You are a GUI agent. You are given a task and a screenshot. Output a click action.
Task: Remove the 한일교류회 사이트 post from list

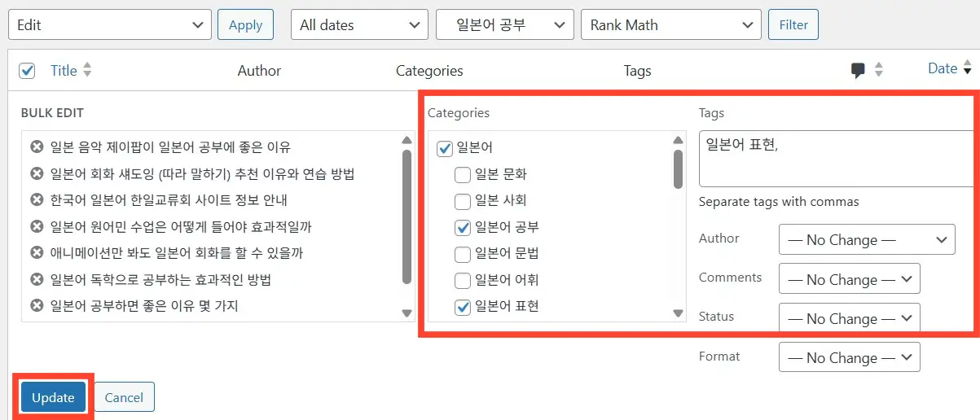coord(37,200)
